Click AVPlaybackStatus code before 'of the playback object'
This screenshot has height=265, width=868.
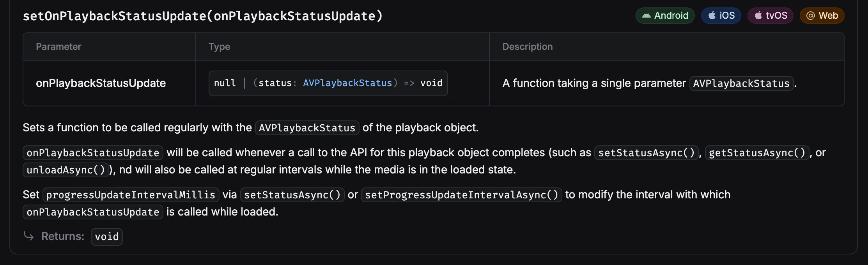click(x=307, y=128)
